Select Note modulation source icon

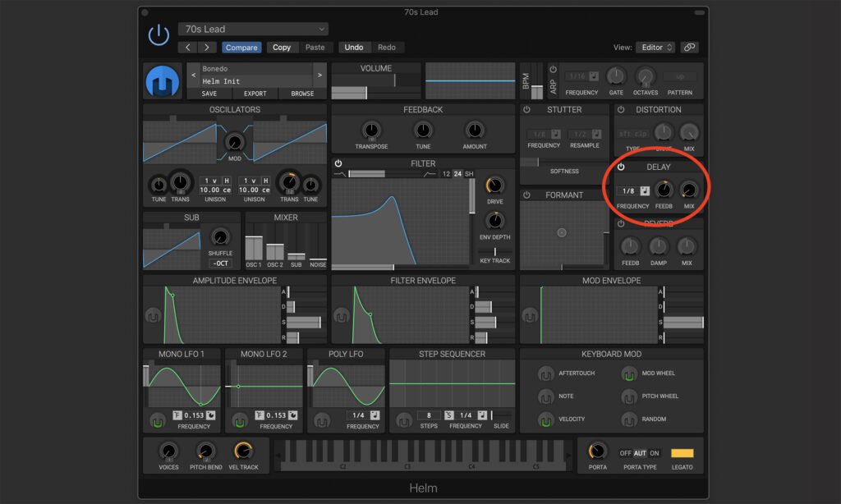click(x=545, y=396)
